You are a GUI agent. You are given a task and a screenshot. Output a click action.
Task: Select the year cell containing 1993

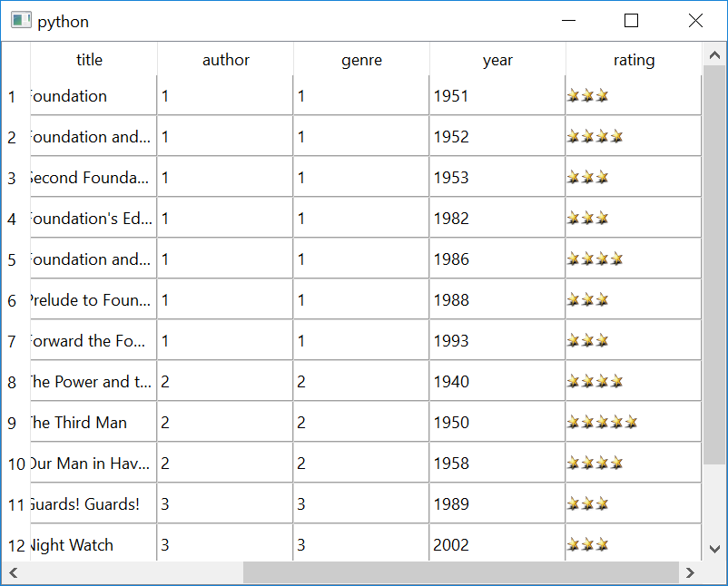[x=497, y=341]
